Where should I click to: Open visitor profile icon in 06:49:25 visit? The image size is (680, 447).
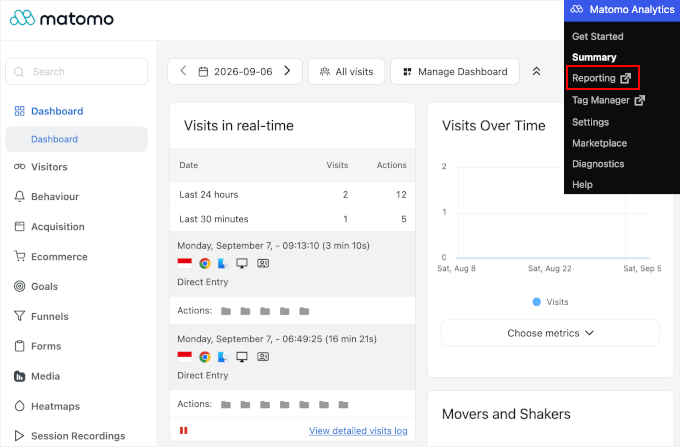tap(263, 357)
